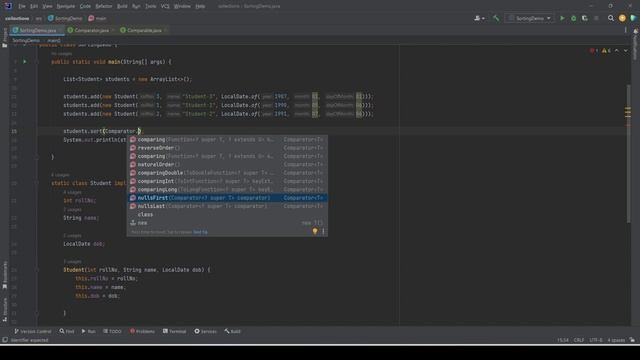Open the Edit menu

click(34, 6)
